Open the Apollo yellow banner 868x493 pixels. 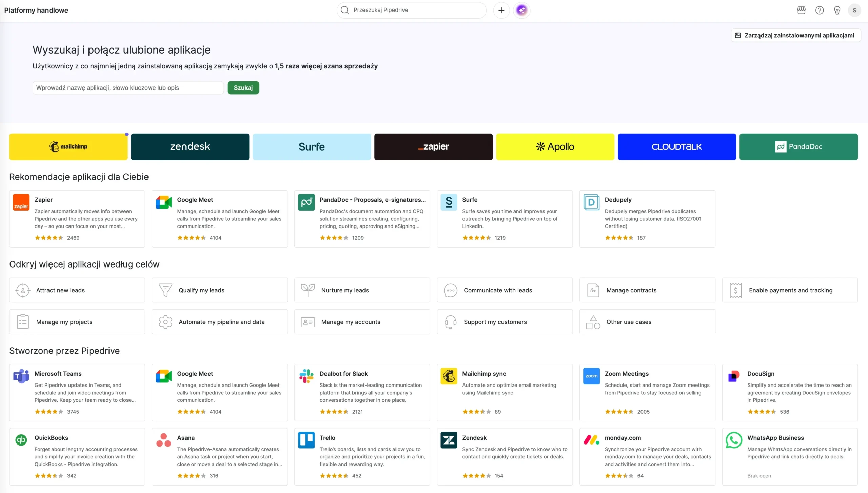(x=555, y=147)
